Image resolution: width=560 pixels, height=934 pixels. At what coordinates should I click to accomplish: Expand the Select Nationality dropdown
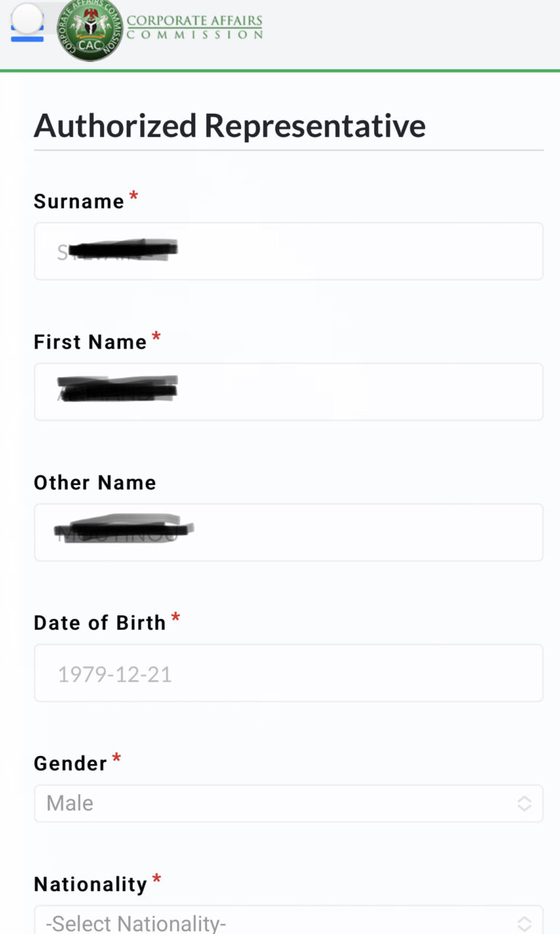click(x=288, y=922)
